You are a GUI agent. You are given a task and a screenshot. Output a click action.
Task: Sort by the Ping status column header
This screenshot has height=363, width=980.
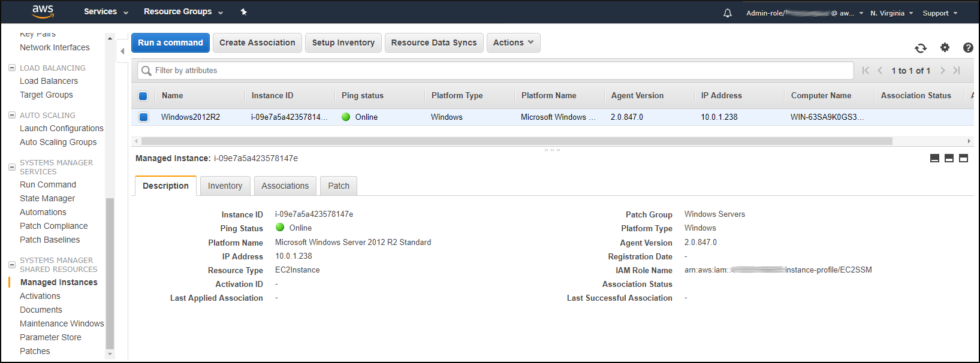(x=363, y=96)
